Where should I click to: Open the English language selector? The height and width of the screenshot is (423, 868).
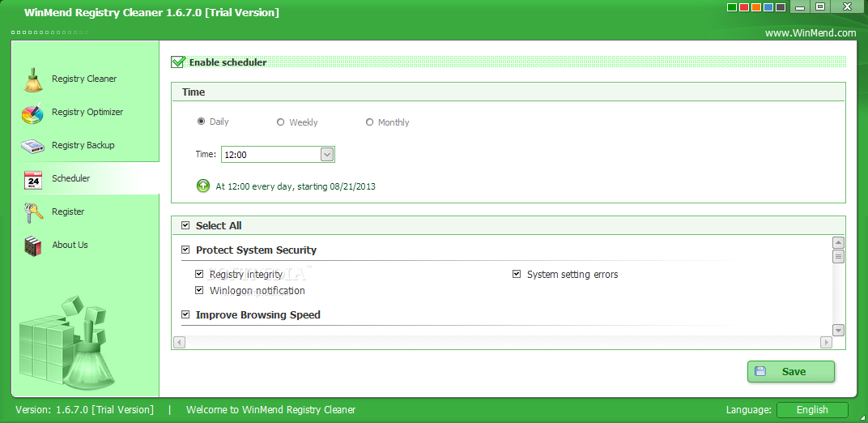(x=812, y=410)
